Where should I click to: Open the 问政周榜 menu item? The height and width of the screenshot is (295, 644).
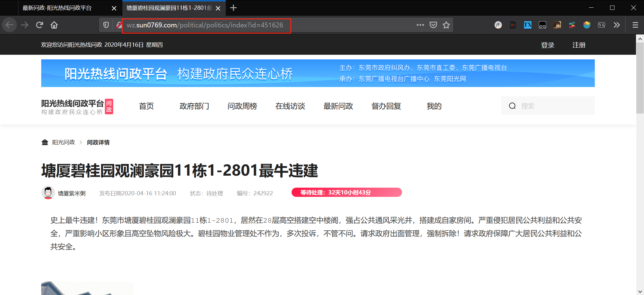tap(242, 106)
